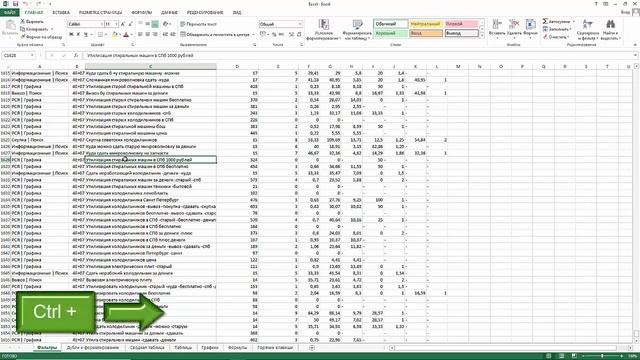The width and height of the screenshot is (640, 360).
Task: Increase font size with the larger A icon
Action: 123,24
